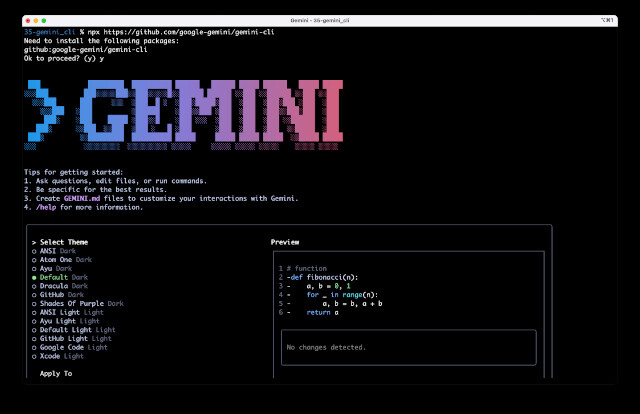Select the Google Code Light theme
The width and height of the screenshot is (640, 414).
tap(69, 347)
